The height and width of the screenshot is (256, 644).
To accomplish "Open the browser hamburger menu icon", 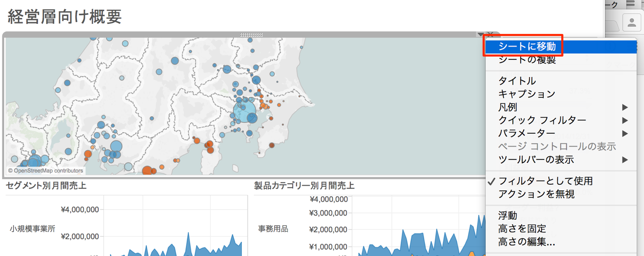I will [630, 4].
